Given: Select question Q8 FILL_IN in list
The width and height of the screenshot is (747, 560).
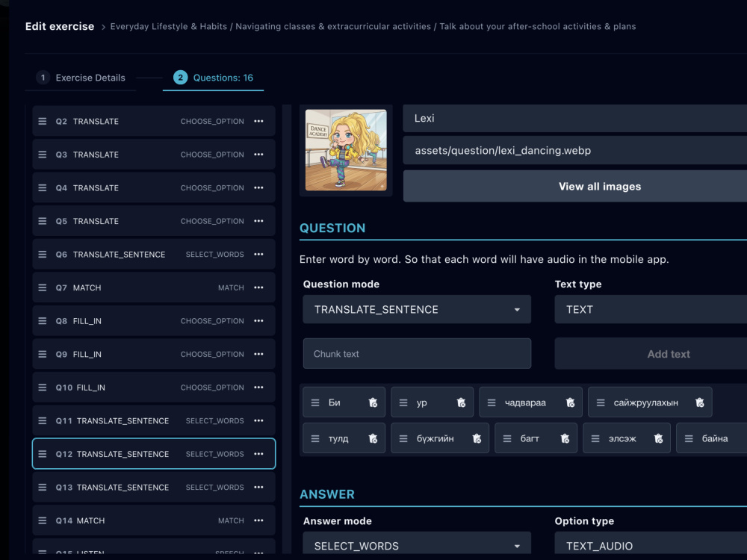Looking at the screenshot, I should [x=154, y=321].
